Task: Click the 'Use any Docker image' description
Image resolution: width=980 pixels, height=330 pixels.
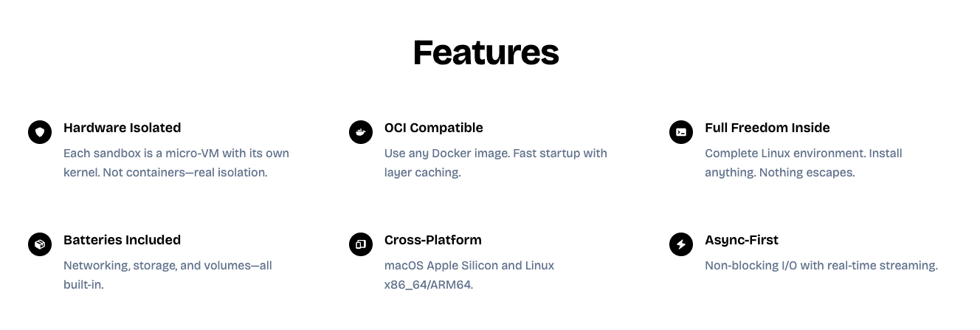Action: pos(495,154)
